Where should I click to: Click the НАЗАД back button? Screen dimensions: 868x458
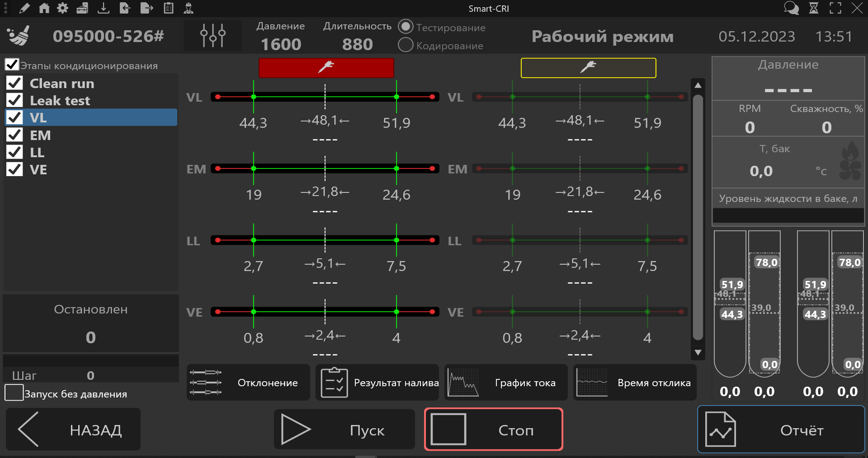pos(73,429)
